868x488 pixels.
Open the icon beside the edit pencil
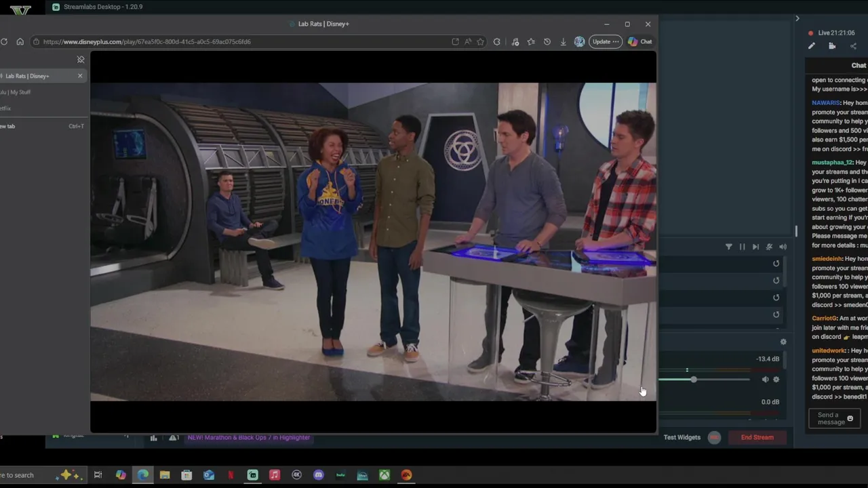[x=832, y=46]
